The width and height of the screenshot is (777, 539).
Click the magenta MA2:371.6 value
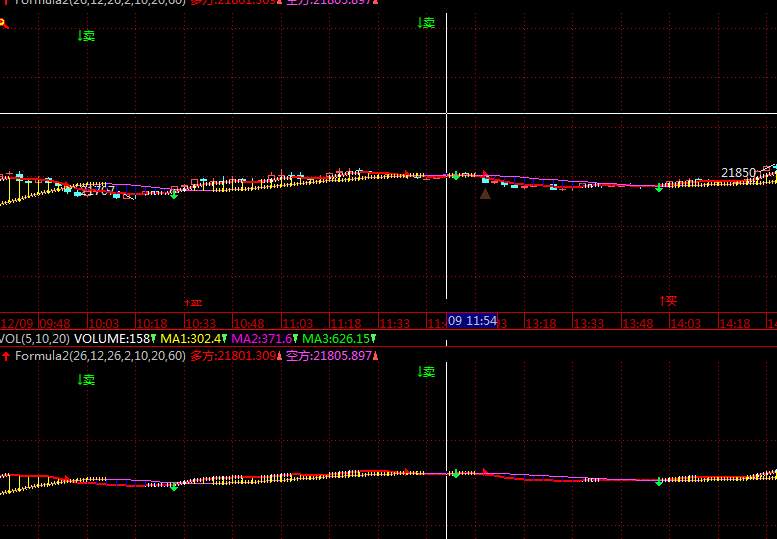262,339
